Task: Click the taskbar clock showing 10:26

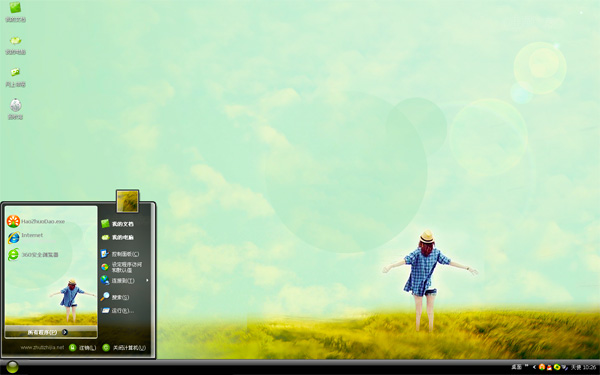Action: [x=590, y=367]
